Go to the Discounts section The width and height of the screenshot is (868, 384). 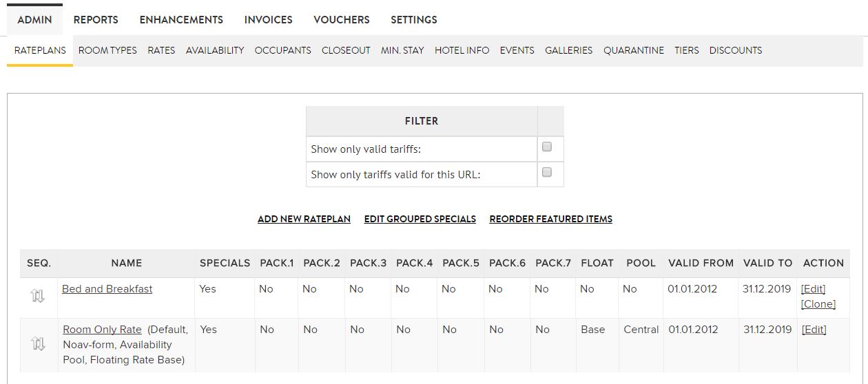[736, 50]
